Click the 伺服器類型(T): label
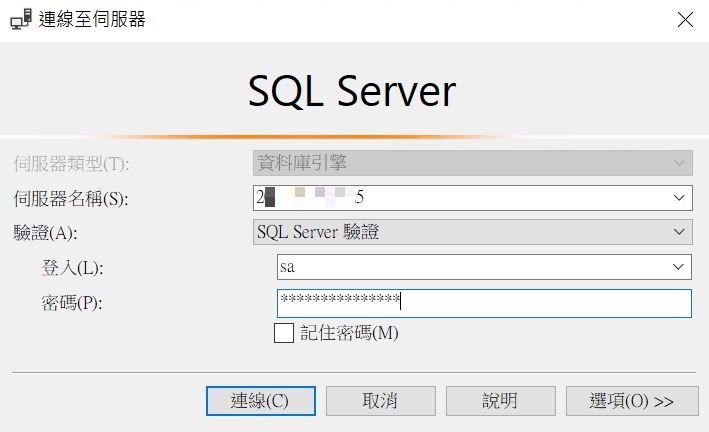 point(71,164)
